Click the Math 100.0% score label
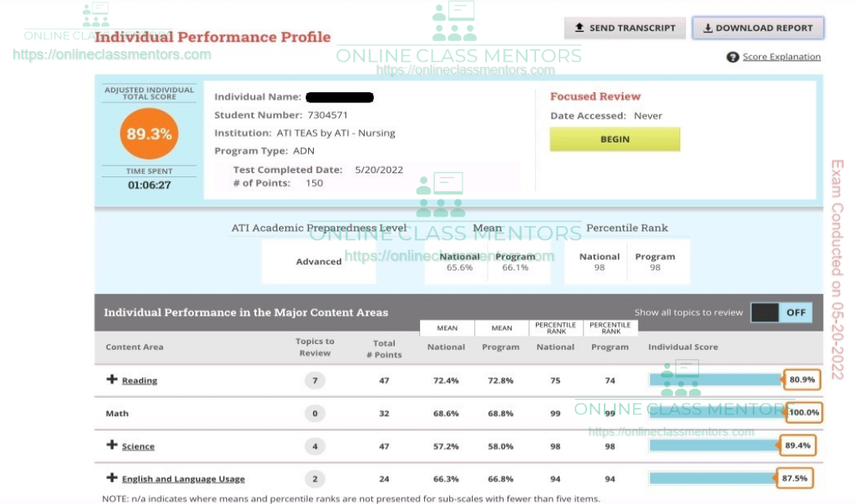The image size is (856, 504). click(x=803, y=413)
